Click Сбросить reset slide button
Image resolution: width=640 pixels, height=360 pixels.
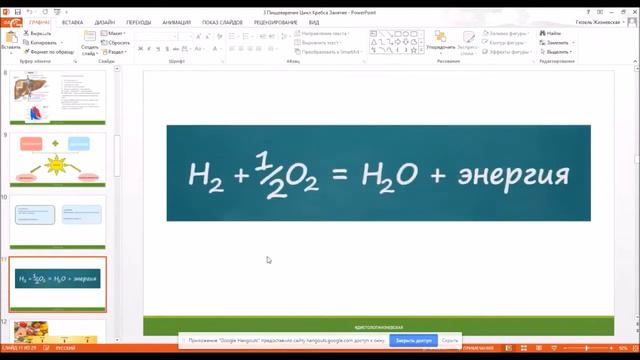(116, 42)
